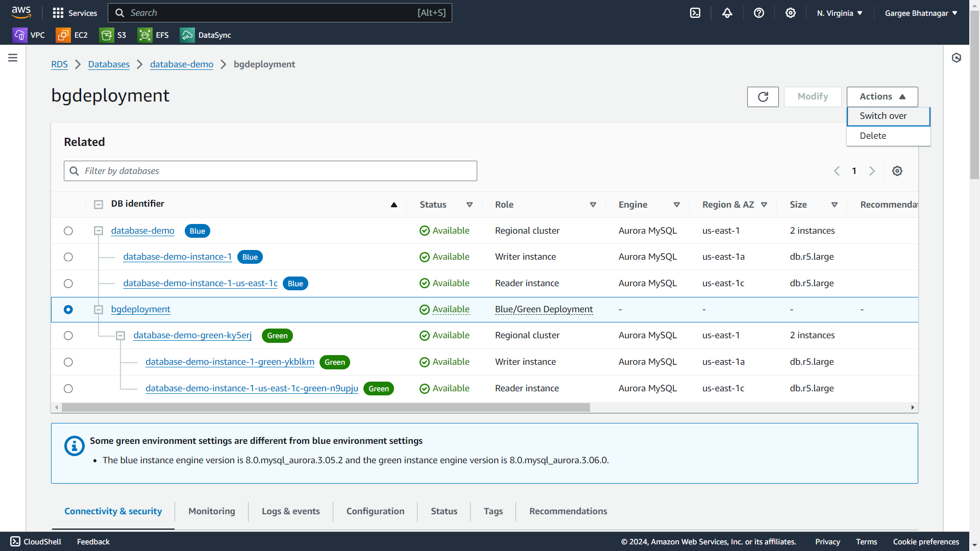980x551 pixels.
Task: Go to Databases in the breadcrumb
Action: click(109, 64)
